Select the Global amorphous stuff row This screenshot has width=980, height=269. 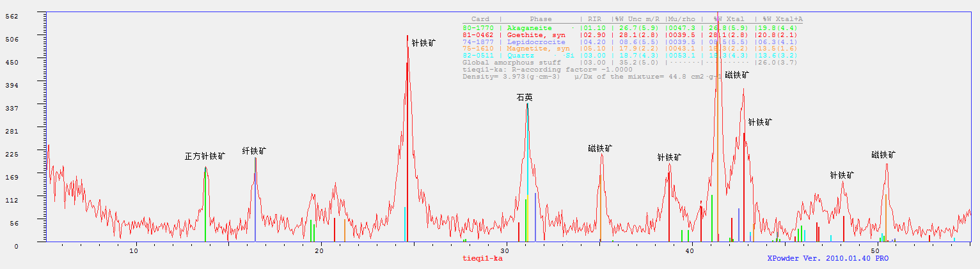[x=511, y=63]
